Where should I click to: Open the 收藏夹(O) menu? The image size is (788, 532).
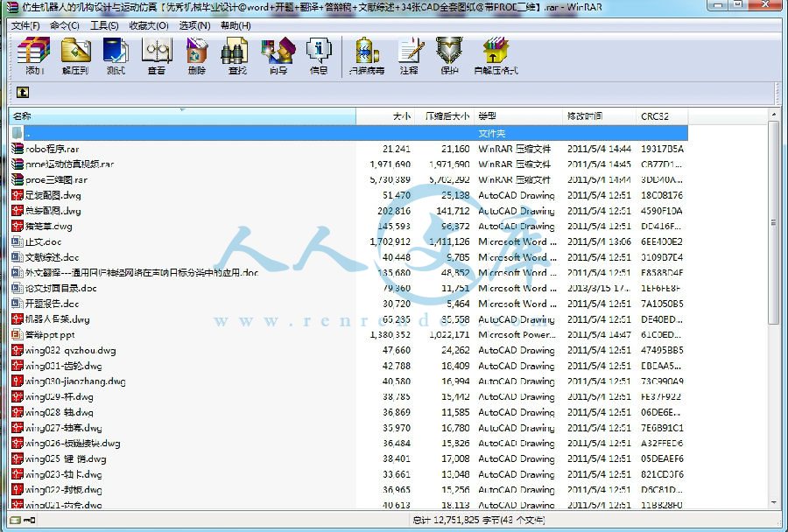149,25
